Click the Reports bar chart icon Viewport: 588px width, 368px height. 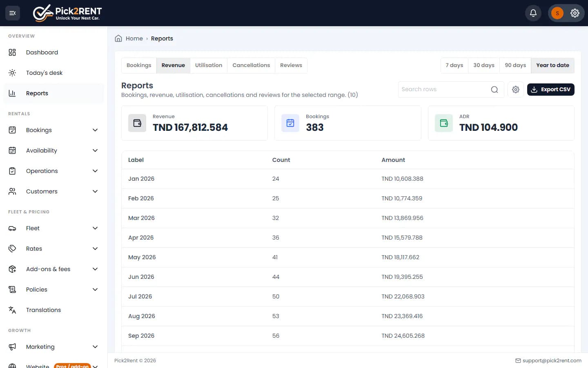pyautogui.click(x=12, y=93)
